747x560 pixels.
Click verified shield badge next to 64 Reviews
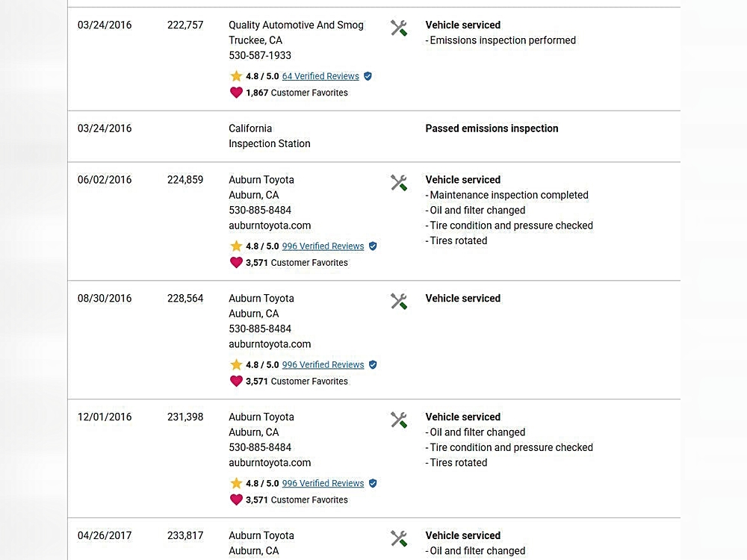click(368, 76)
